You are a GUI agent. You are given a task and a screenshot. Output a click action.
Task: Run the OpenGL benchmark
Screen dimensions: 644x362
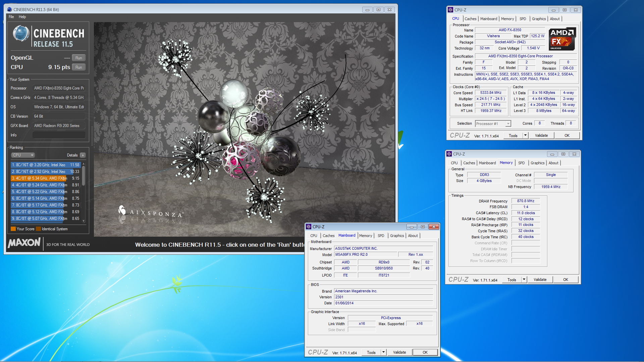pyautogui.click(x=79, y=58)
